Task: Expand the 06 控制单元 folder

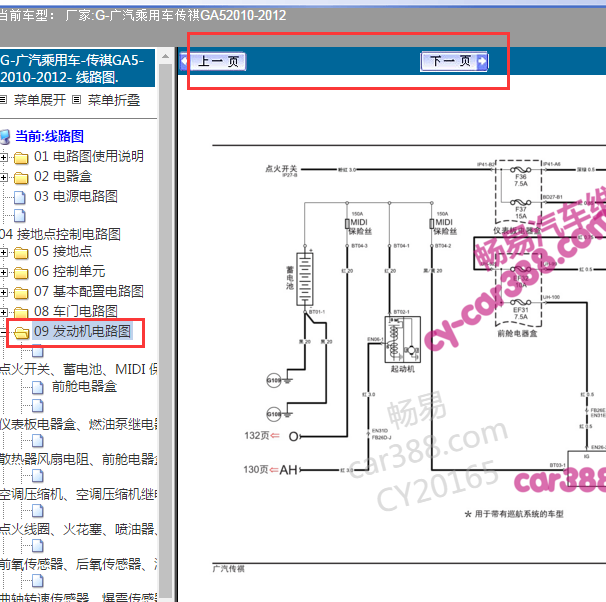Action: pyautogui.click(x=4, y=272)
